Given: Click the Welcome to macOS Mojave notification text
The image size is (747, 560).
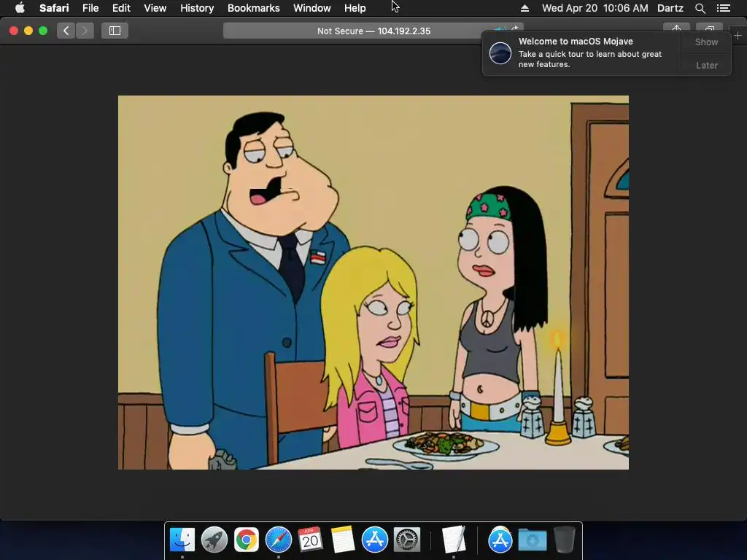Looking at the screenshot, I should [576, 42].
